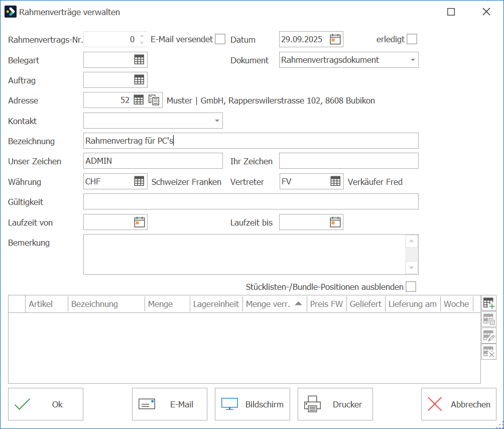Sort the table by Menge verr. column
The image size is (504, 429).
[x=274, y=304]
